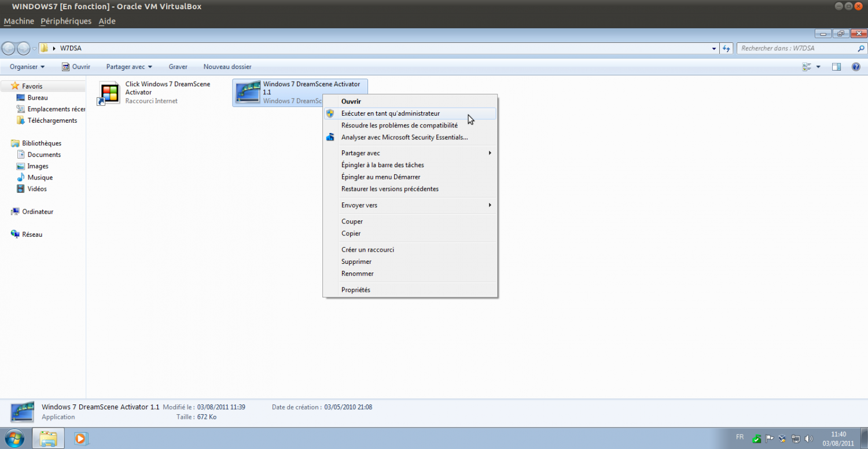Click Nouveau dossier in the toolbar
This screenshot has height=449, width=868.
pos(227,67)
